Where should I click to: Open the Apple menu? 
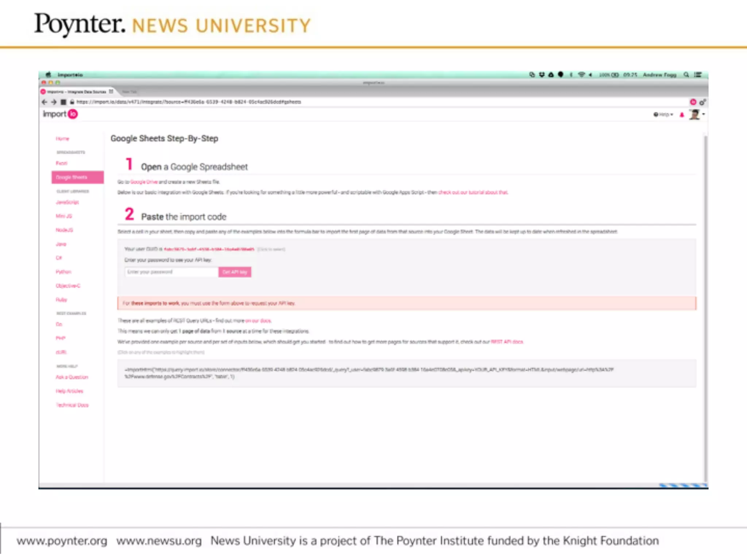tap(48, 74)
